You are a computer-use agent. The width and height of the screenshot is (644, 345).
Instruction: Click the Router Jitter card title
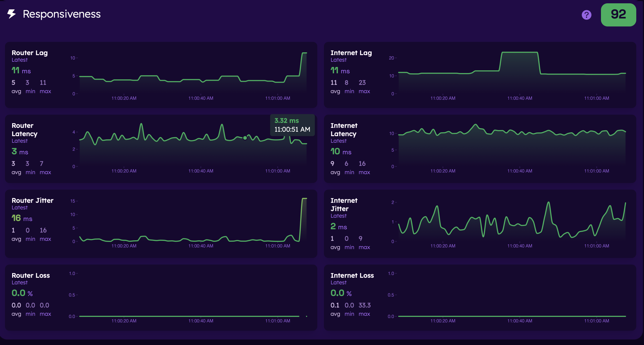(x=32, y=200)
